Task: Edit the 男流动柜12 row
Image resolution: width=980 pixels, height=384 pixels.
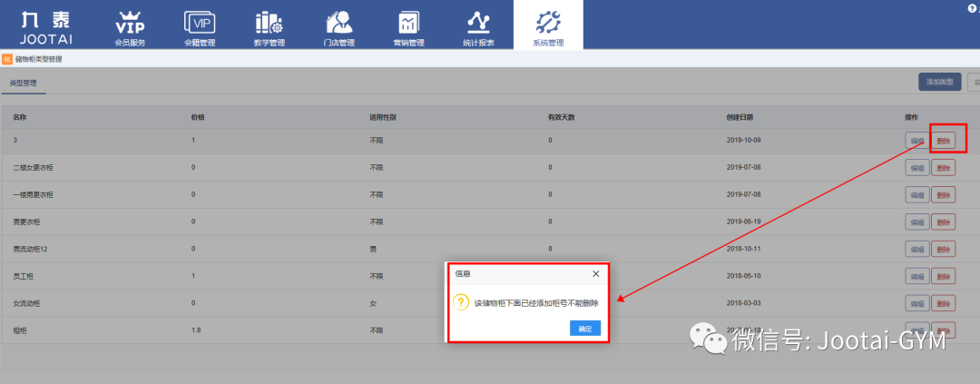Action: (916, 249)
